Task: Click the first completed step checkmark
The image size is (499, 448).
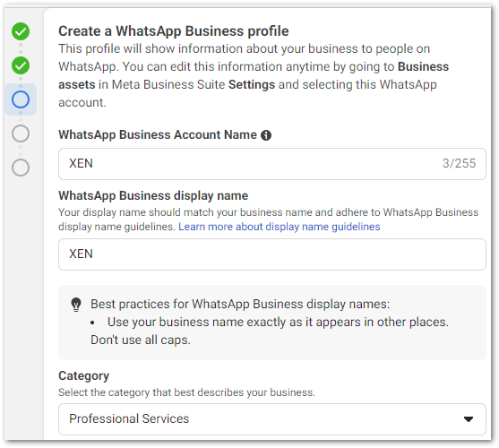Action: click(x=21, y=31)
